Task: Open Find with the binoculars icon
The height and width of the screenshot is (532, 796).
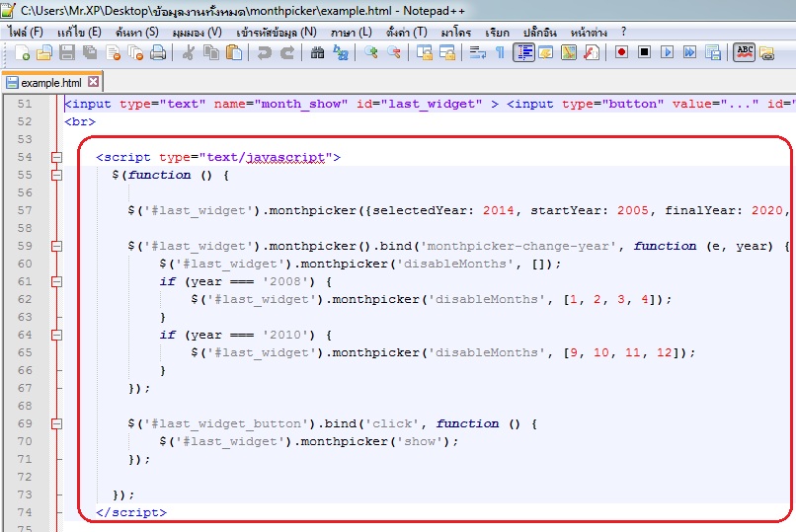Action: click(x=317, y=53)
